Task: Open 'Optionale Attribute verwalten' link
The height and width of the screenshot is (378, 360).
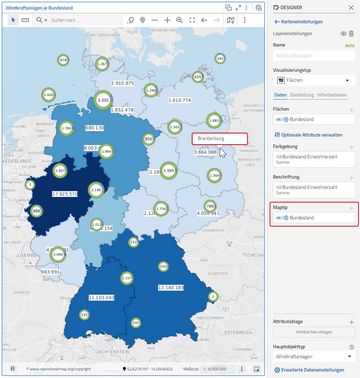Action: tap(308, 135)
